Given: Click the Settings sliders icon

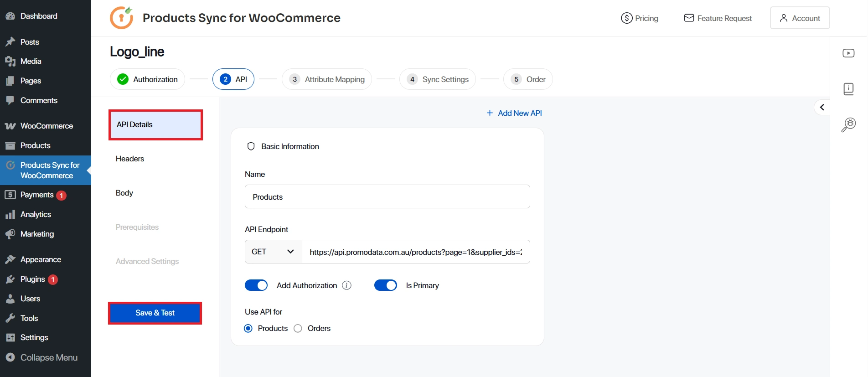Looking at the screenshot, I should [10, 337].
